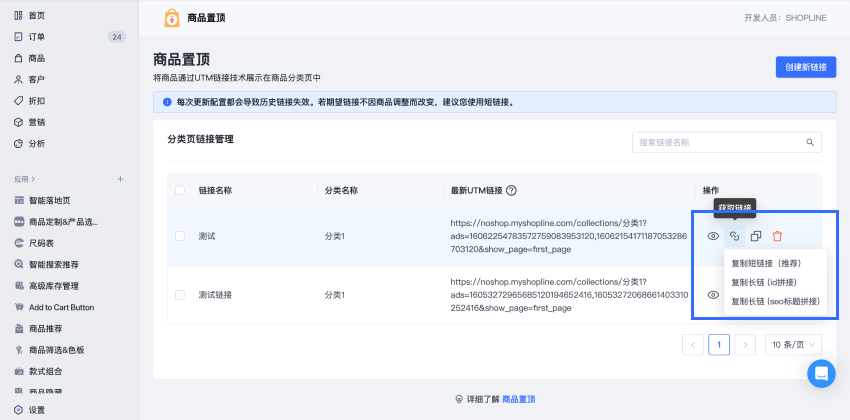Toggle the select-all header checkbox
Screen dimensions: 850x420
click(180, 190)
